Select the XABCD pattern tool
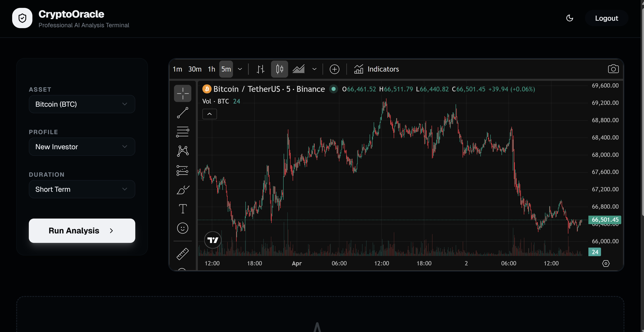The image size is (644, 332). click(x=183, y=151)
